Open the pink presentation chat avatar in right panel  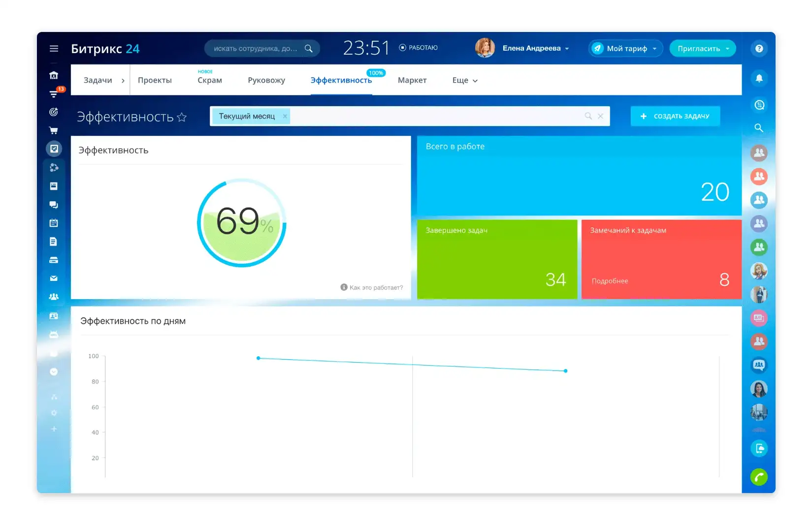click(x=759, y=318)
